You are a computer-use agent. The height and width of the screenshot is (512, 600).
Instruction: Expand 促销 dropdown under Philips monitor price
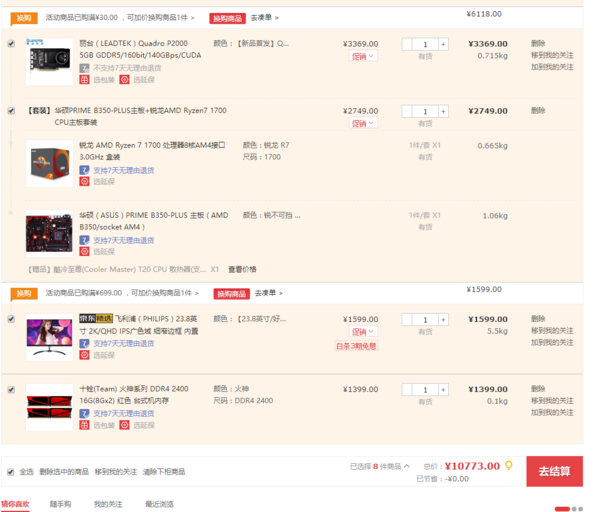coord(363,331)
